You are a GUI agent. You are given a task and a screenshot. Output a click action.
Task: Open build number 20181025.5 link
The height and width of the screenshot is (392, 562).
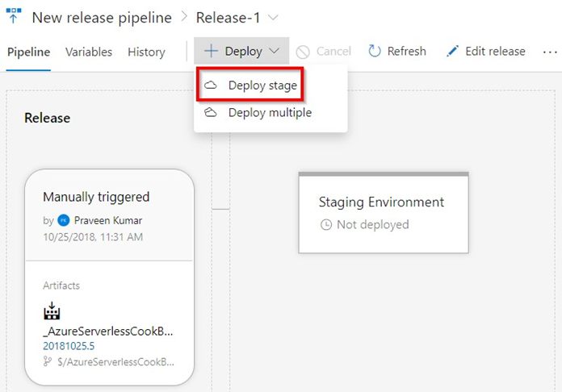[x=68, y=345]
